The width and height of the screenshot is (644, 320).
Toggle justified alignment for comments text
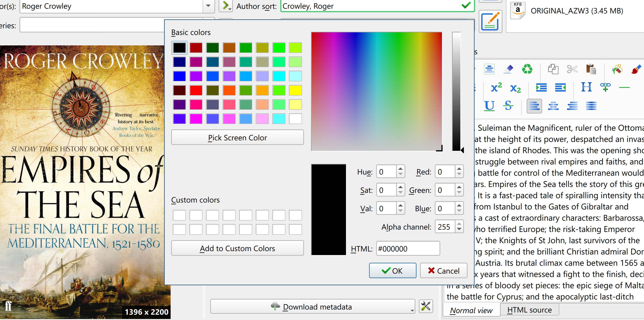point(591,106)
